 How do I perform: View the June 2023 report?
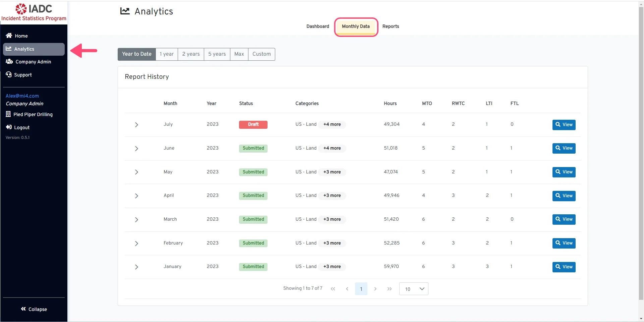[564, 148]
